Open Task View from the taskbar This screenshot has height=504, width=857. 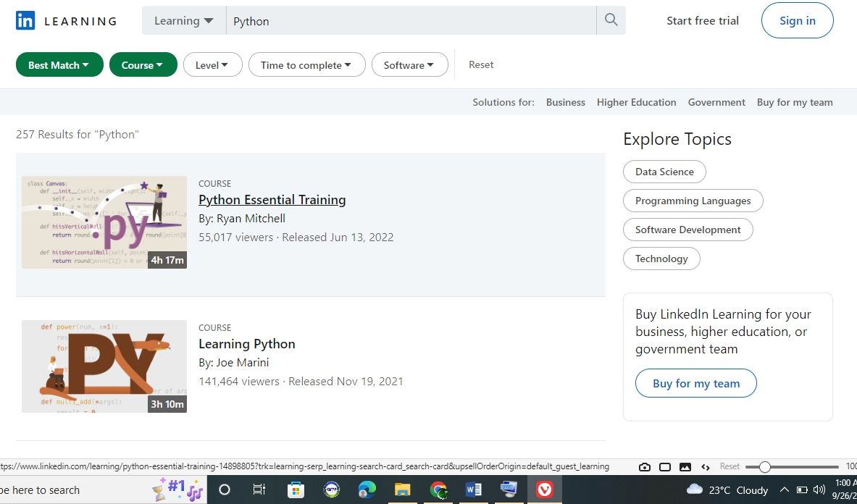[259, 490]
